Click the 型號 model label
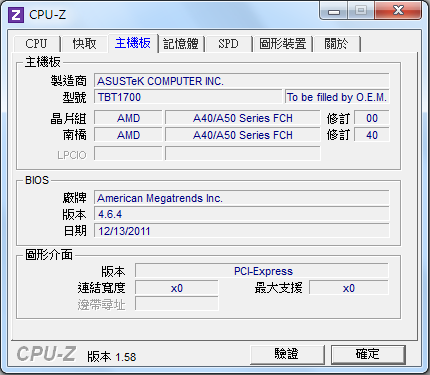The width and height of the screenshot is (430, 375). click(x=74, y=97)
